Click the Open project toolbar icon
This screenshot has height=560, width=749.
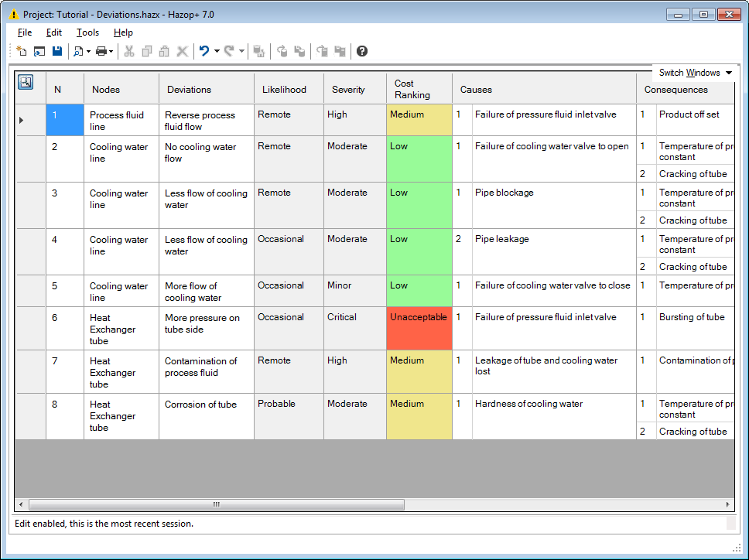pos(39,51)
